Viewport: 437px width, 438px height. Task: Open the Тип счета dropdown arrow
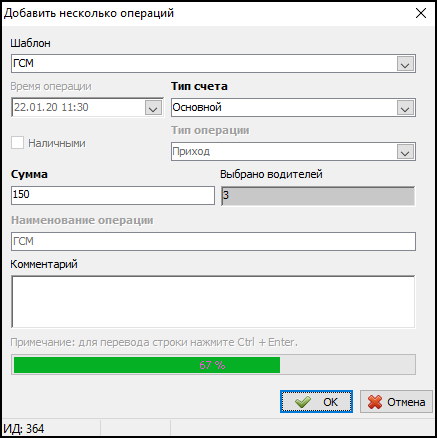tap(405, 108)
